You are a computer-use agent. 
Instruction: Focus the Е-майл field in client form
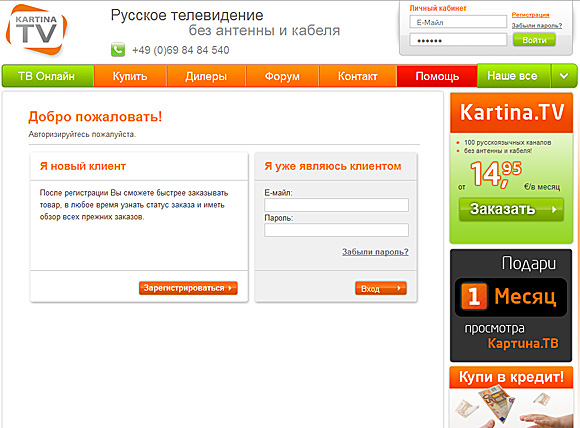(336, 205)
